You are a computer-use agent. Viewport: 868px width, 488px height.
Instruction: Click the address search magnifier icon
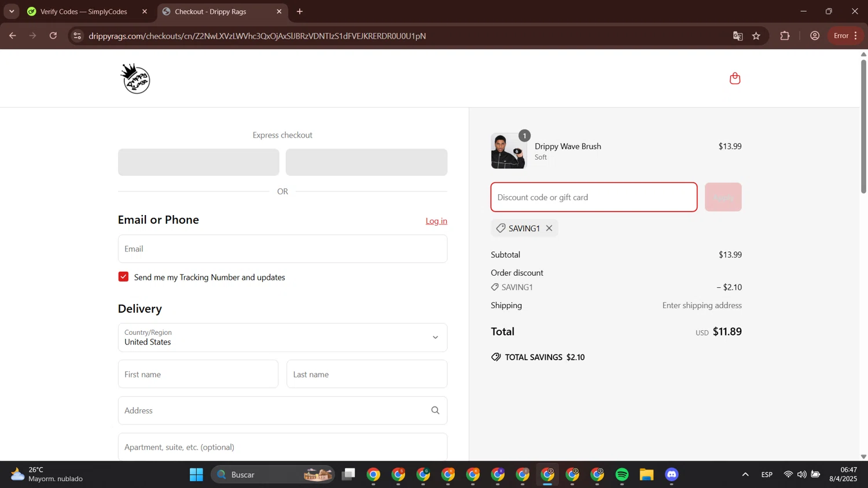point(435,411)
